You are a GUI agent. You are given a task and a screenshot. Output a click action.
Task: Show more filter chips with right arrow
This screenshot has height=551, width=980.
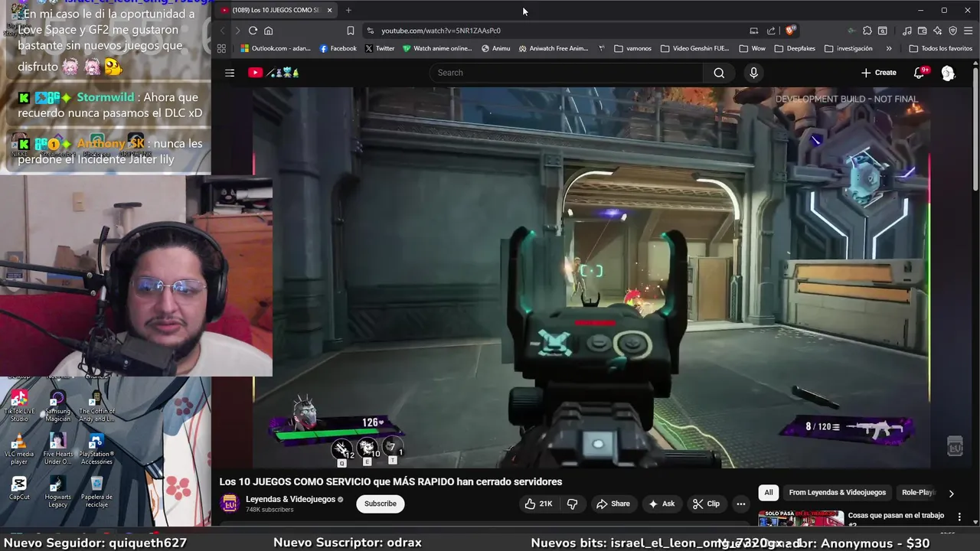tap(951, 494)
